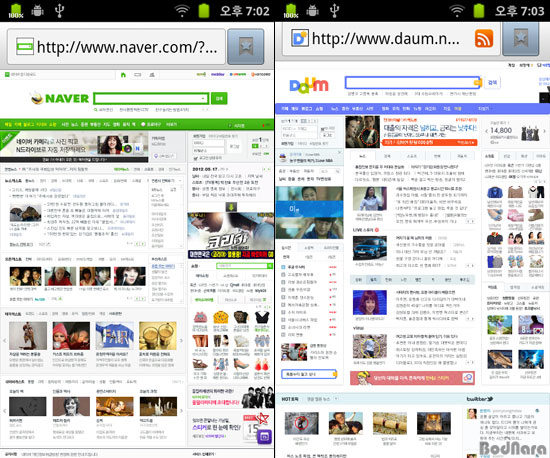Select the daum.net address bar URL
This screenshot has width=550, height=458.
pyautogui.click(x=385, y=39)
